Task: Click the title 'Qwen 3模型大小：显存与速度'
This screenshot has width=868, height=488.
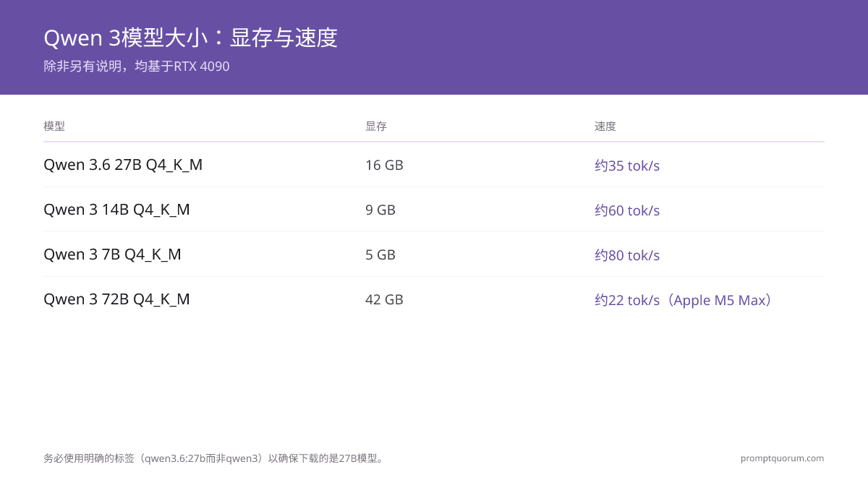Action: pyautogui.click(x=190, y=38)
